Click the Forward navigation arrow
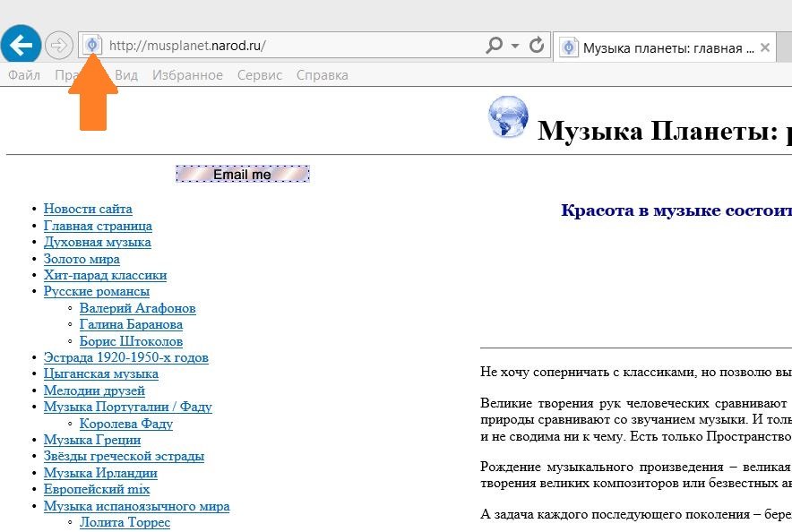 (x=59, y=45)
